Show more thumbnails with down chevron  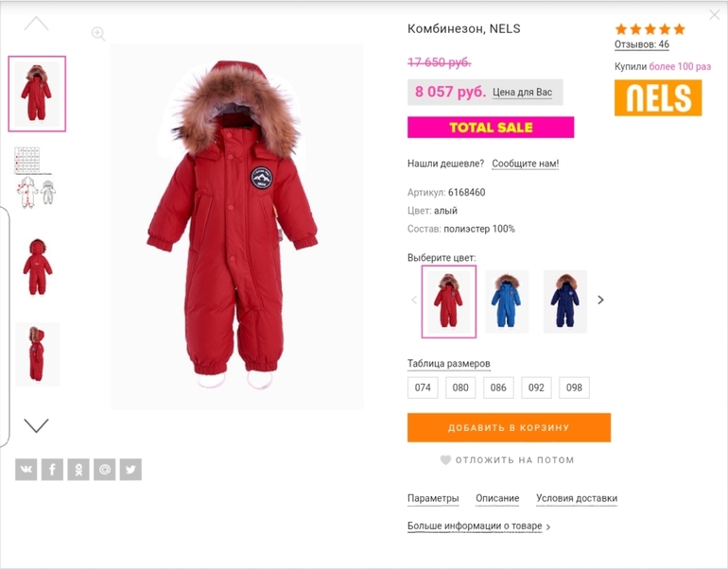pos(36,425)
